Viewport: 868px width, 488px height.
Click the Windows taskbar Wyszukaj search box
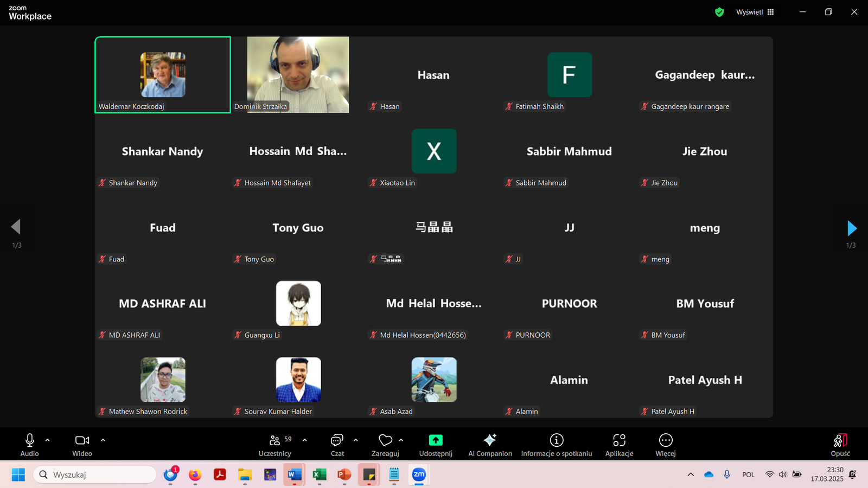coord(95,474)
